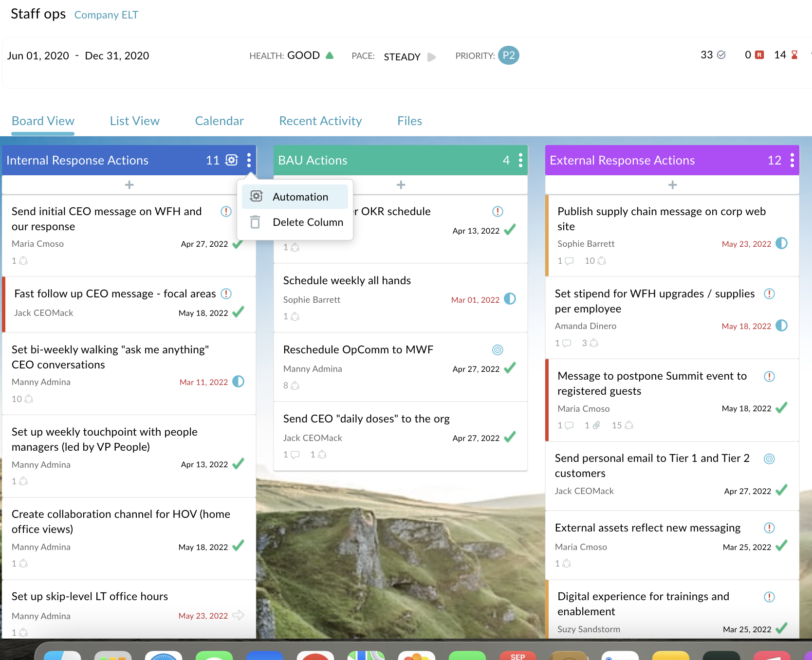Click attachment paperclip on Message to postpone Summit card
Image resolution: width=812 pixels, height=660 pixels.
[x=596, y=425]
